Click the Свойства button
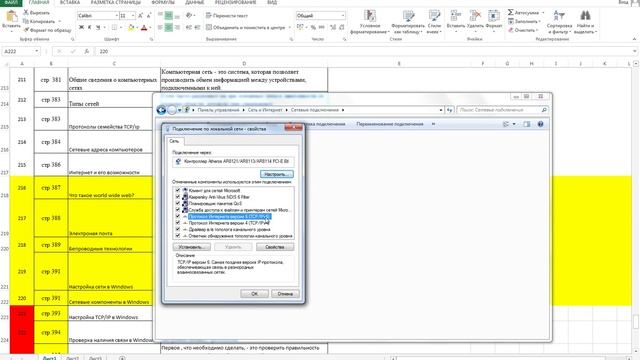 (275, 247)
